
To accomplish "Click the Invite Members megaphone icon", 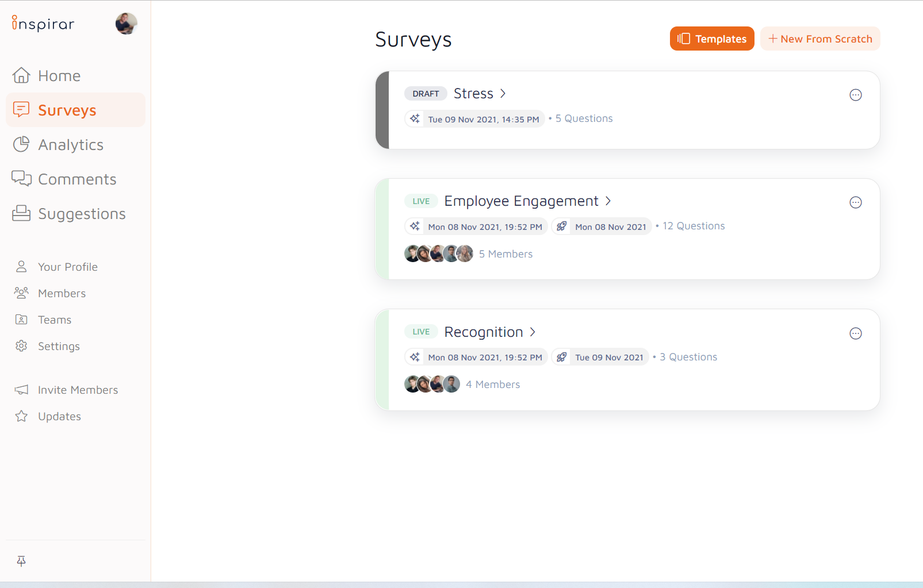I will point(21,390).
